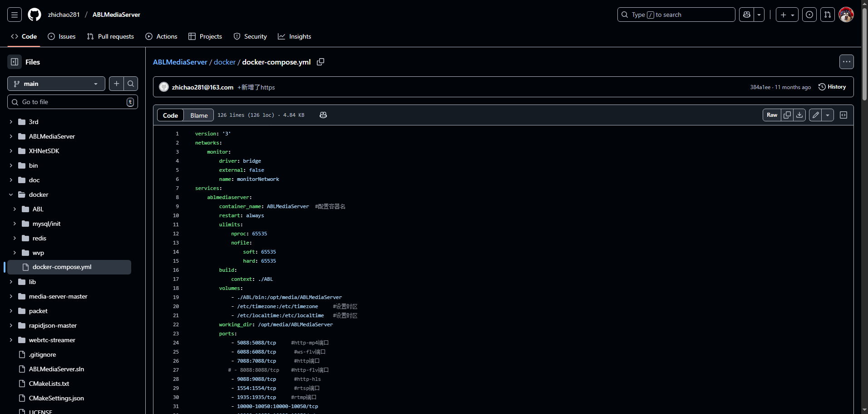This screenshot has height=414, width=868.
Task: Open the Raw file view
Action: point(772,115)
